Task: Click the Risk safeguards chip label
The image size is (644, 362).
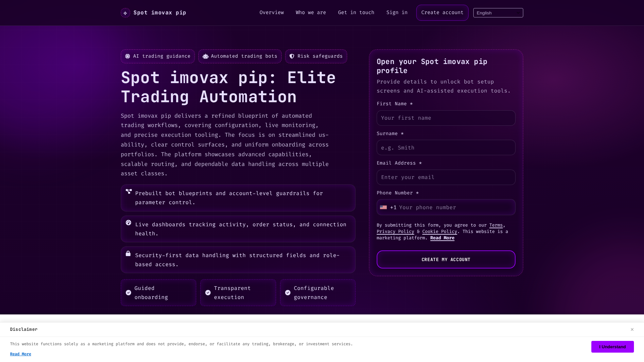Action: point(320,56)
